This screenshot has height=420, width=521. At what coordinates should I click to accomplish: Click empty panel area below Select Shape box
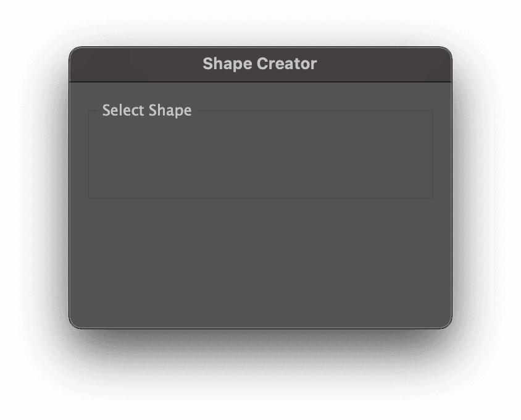(260, 262)
